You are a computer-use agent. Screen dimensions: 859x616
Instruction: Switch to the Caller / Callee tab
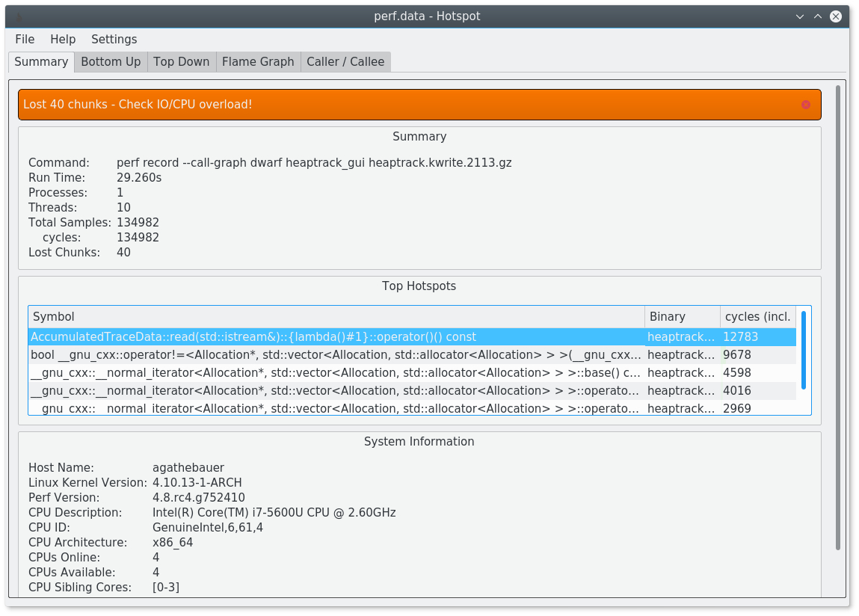(345, 62)
